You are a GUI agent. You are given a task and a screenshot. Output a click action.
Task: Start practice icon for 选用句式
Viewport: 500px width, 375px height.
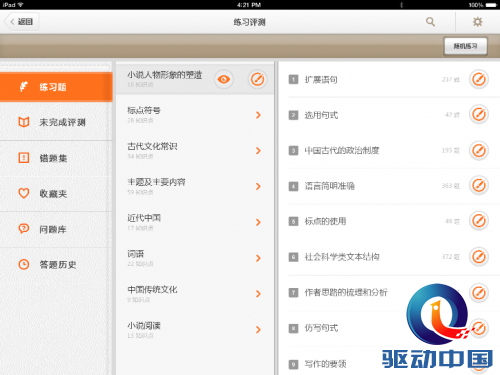pyautogui.click(x=479, y=115)
